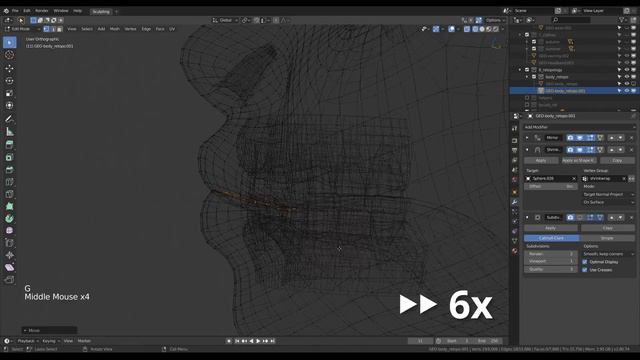
Task: Toggle snapping magnet in header
Action: tap(256, 20)
